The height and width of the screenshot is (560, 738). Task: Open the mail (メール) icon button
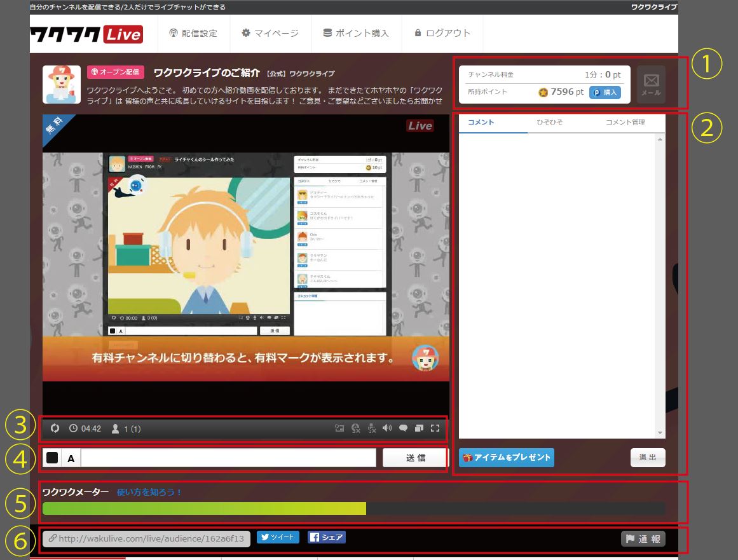click(651, 85)
